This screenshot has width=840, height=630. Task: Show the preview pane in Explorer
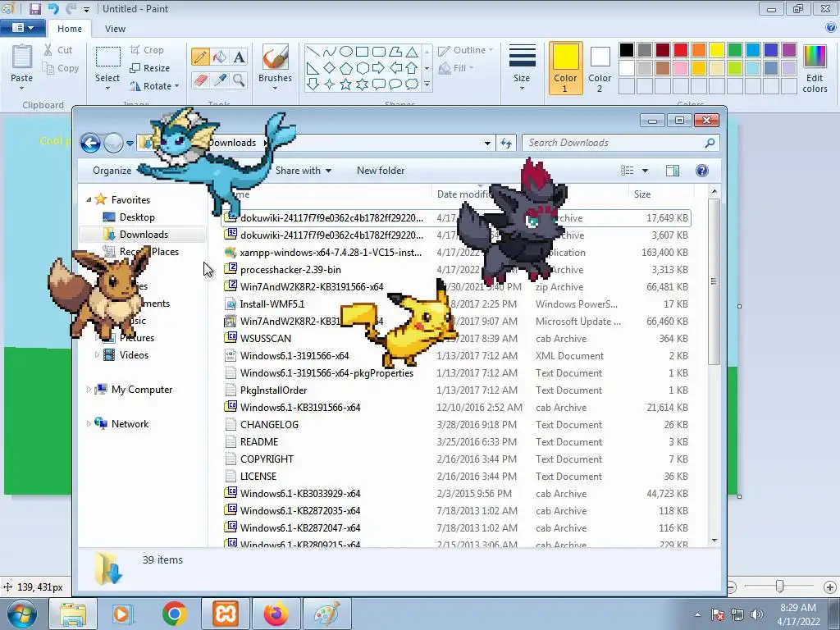click(673, 171)
